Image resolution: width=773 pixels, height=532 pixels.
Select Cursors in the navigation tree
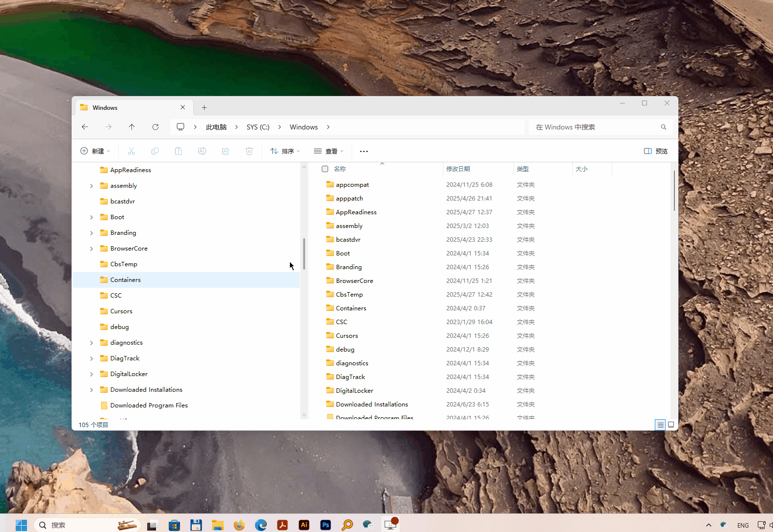point(186,311)
